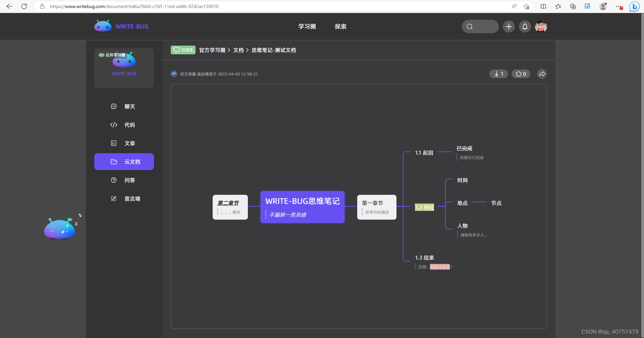Screen dimensions: 644x338
Task: Select the 第二章节 mind map node
Action: [x=230, y=207]
